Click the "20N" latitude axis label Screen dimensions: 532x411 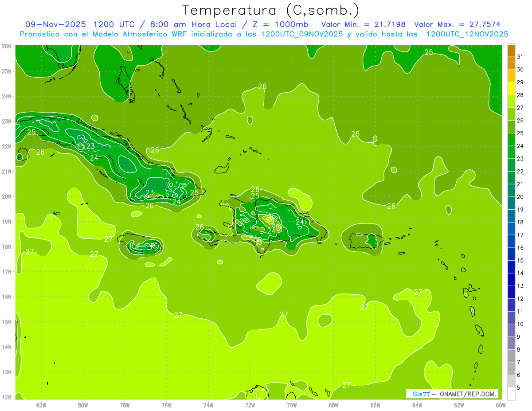coord(6,196)
